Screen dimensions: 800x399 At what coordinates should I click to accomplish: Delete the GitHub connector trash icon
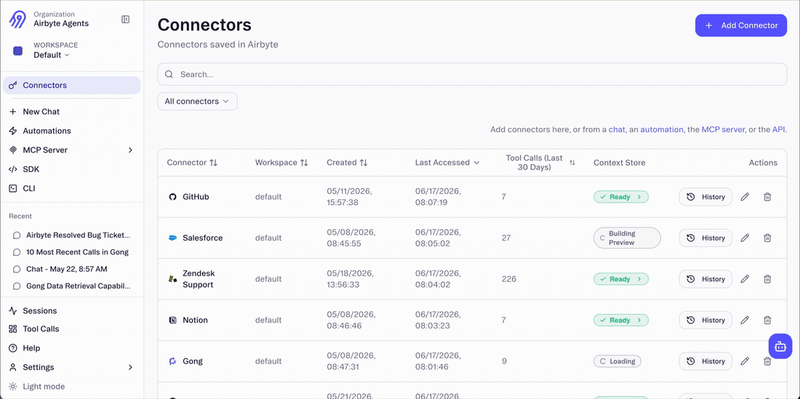pos(767,196)
